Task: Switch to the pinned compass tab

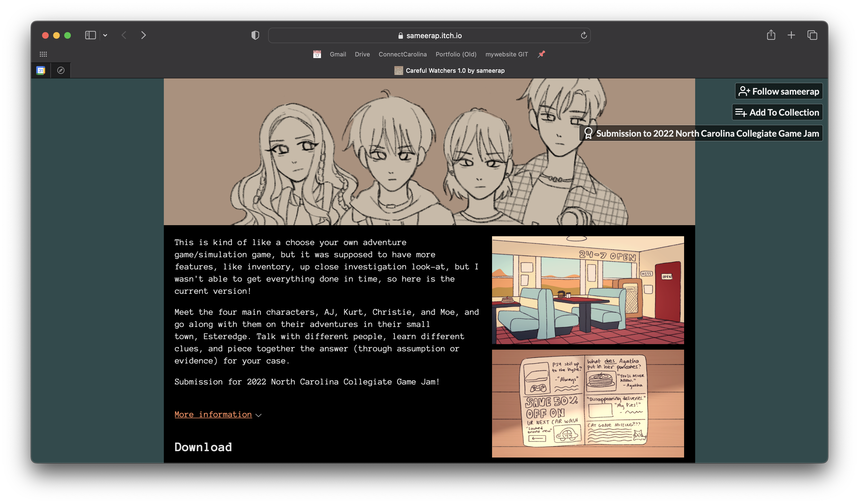Action: pos(61,71)
